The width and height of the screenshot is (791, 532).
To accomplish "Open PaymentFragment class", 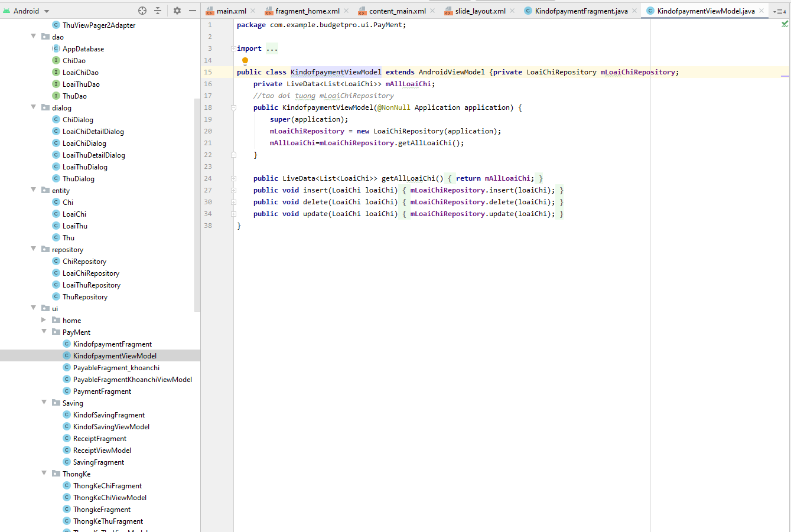I will point(102,391).
